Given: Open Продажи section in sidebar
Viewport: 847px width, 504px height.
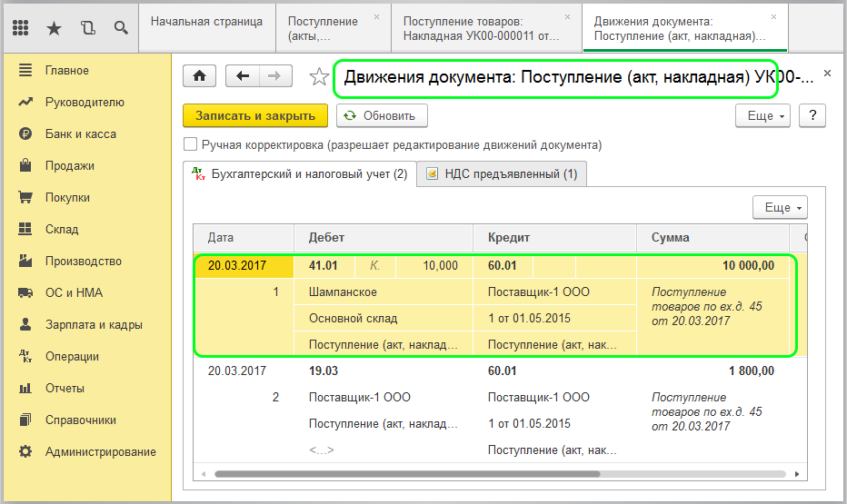Looking at the screenshot, I should click(x=70, y=165).
